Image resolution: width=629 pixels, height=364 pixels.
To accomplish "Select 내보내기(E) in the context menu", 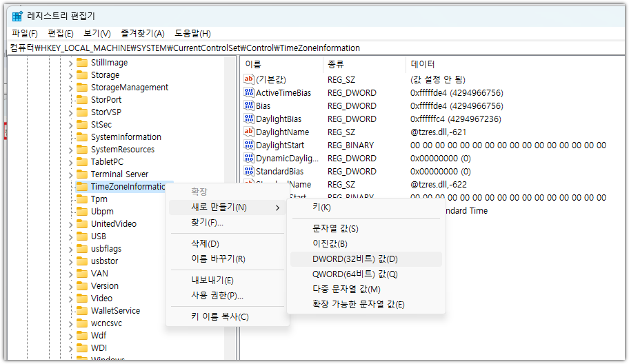I will click(212, 280).
